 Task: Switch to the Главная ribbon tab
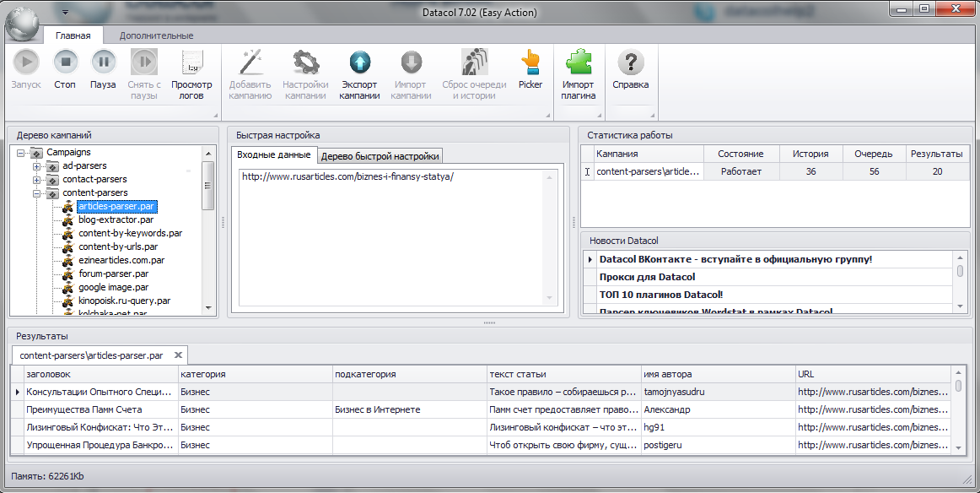pos(73,35)
